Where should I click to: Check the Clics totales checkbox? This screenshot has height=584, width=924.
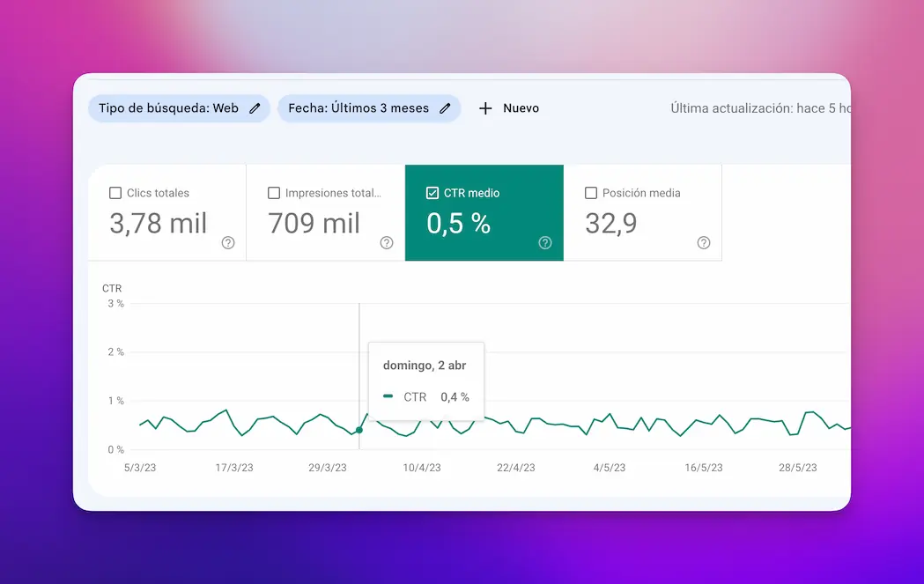point(115,192)
